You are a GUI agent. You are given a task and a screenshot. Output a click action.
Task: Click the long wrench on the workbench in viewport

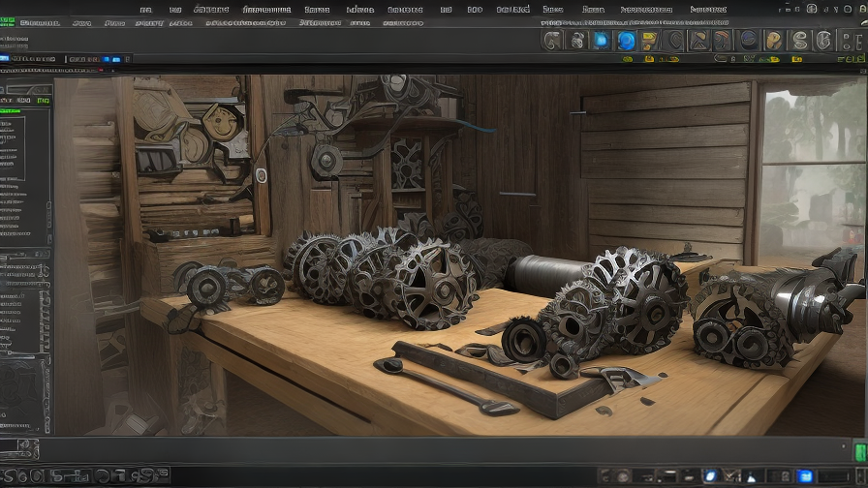(x=446, y=386)
